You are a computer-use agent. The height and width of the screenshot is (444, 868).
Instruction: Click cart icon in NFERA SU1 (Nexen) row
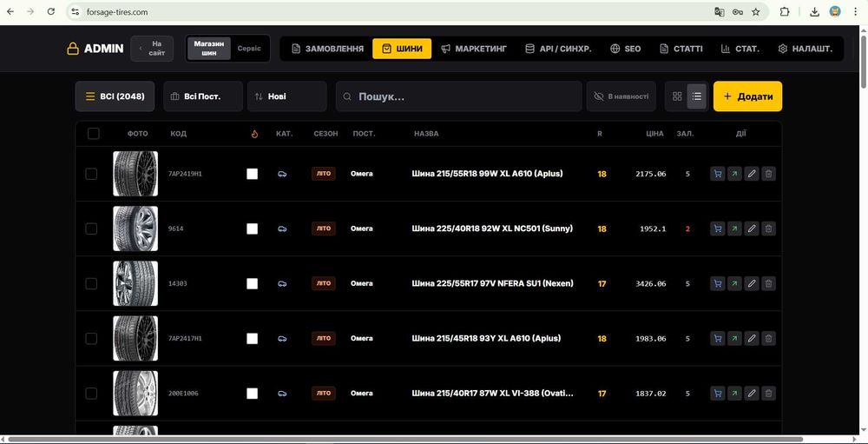(718, 283)
